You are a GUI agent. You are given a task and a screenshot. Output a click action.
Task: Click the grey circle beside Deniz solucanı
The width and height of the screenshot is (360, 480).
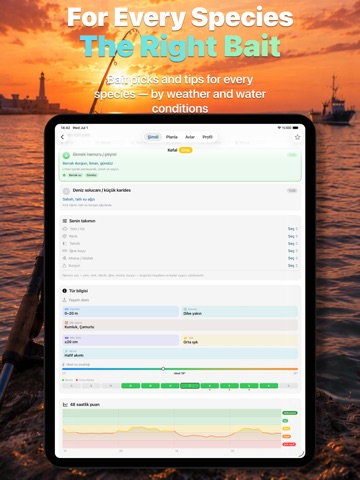(x=66, y=191)
